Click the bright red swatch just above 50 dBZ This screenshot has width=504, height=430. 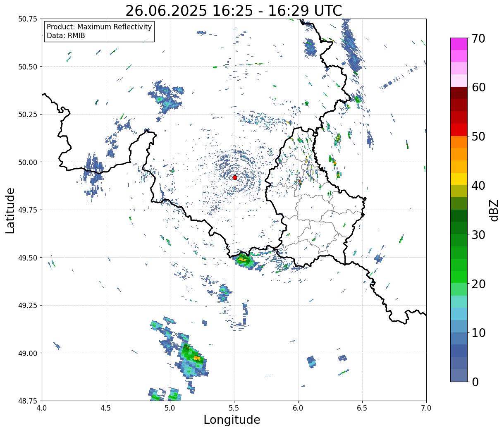click(459, 130)
